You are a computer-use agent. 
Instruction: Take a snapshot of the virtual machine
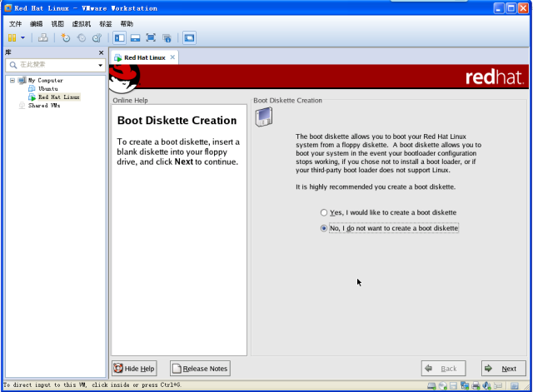(65, 37)
